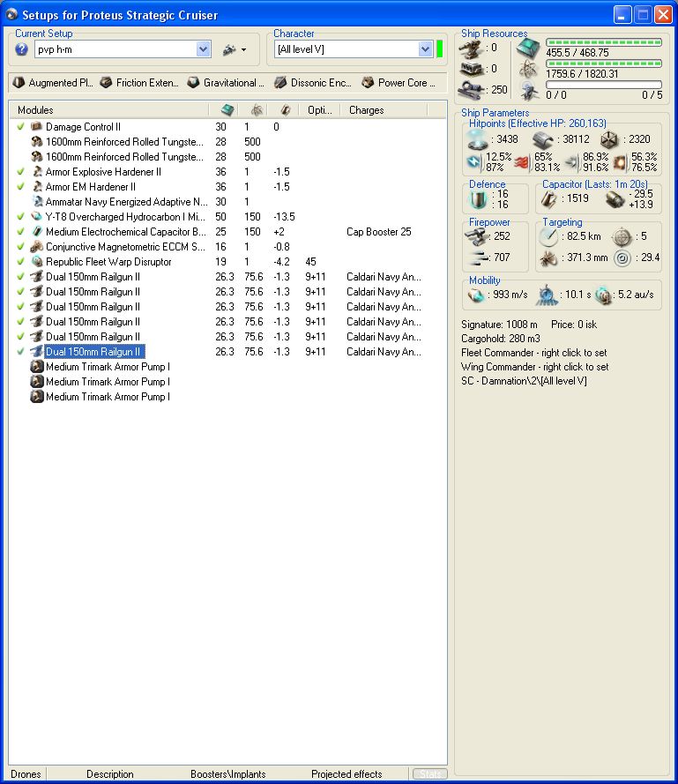The height and width of the screenshot is (784, 678).
Task: Click the Y-T8 Overcharged Hydrocarbon module icon
Action: point(36,216)
